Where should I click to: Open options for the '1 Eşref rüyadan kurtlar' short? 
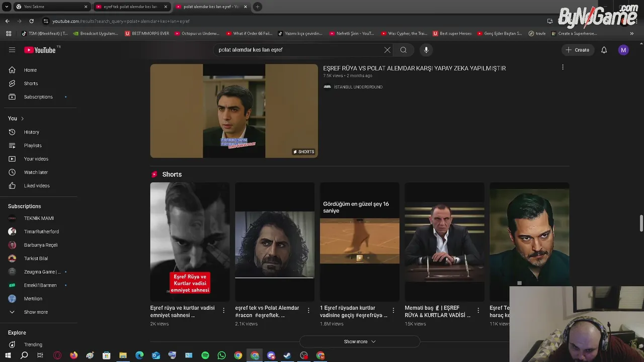[x=393, y=311]
